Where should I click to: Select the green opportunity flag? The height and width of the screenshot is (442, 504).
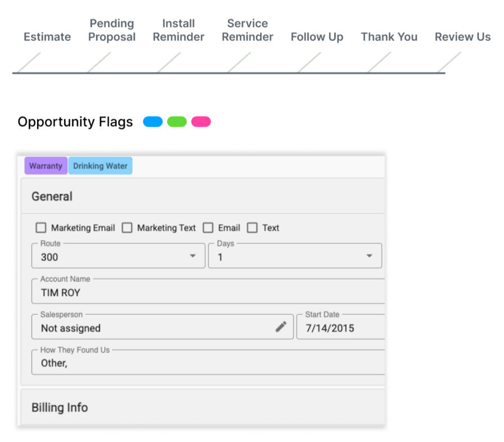[177, 122]
